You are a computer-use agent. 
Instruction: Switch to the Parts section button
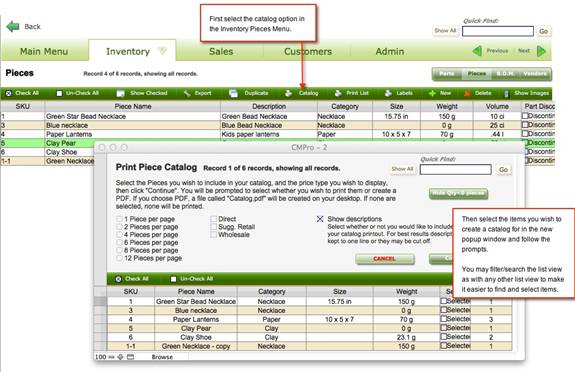pyautogui.click(x=447, y=74)
